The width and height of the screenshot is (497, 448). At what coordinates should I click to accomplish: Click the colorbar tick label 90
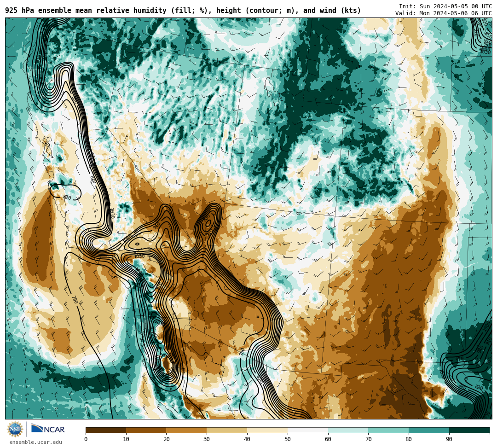pos(449,439)
